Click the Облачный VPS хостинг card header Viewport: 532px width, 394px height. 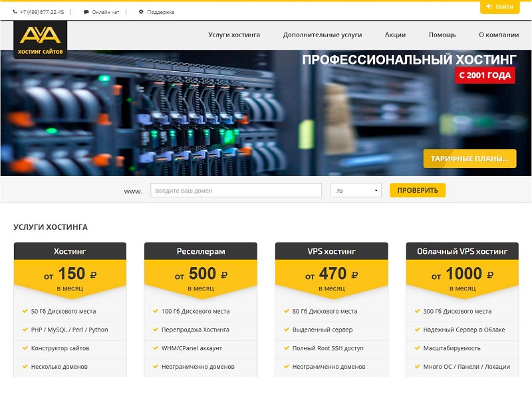[462, 251]
